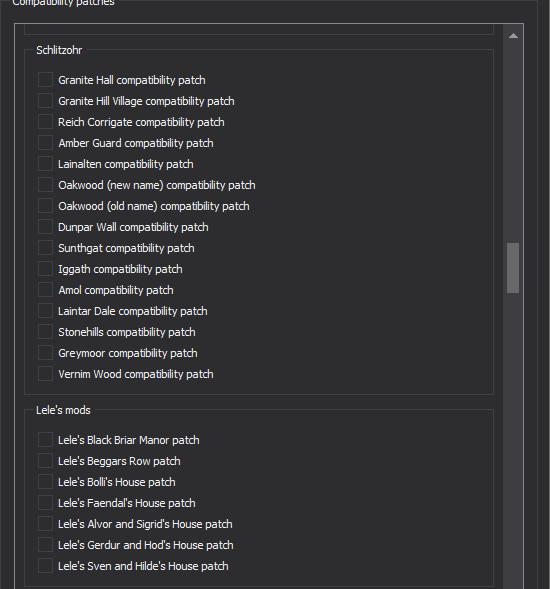Click the scrollbar up arrow
This screenshot has width=550, height=589.
(x=513, y=36)
